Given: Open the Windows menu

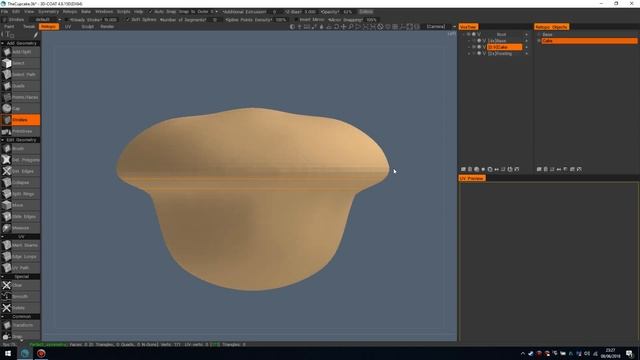Looking at the screenshot, I should (x=104, y=12).
